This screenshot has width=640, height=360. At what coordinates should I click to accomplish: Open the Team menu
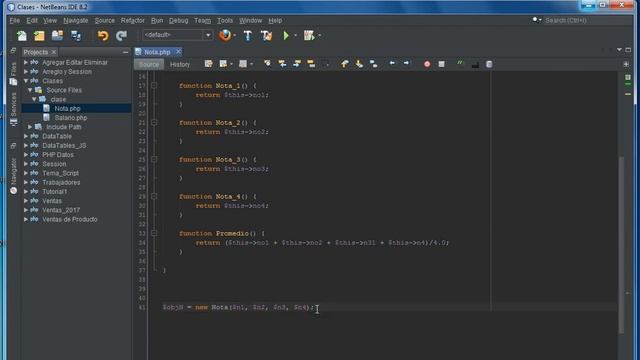(202, 20)
